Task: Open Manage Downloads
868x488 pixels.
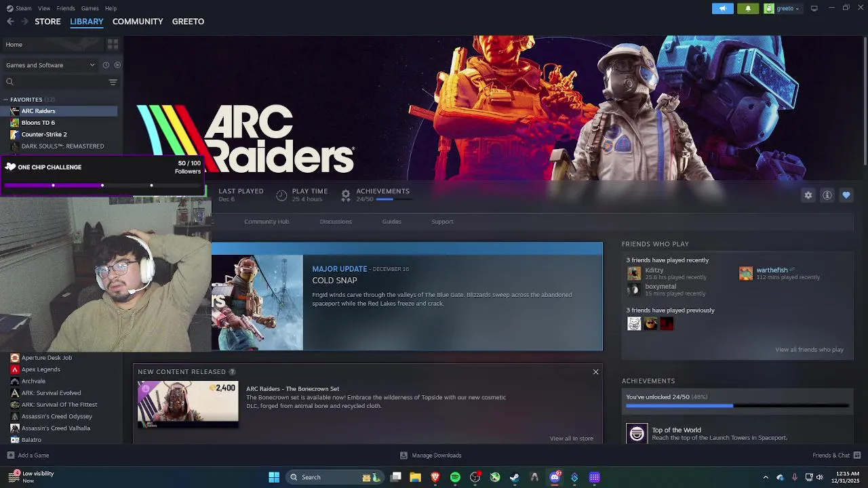Action: (431, 455)
